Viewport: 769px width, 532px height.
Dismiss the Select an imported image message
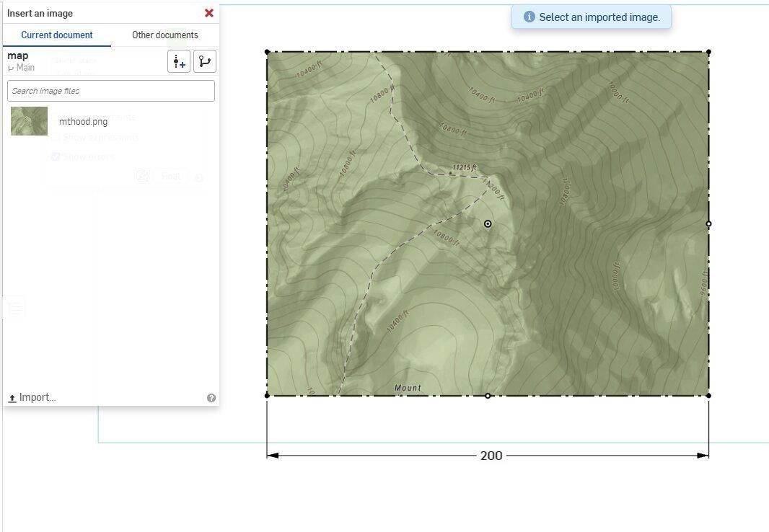[591, 17]
